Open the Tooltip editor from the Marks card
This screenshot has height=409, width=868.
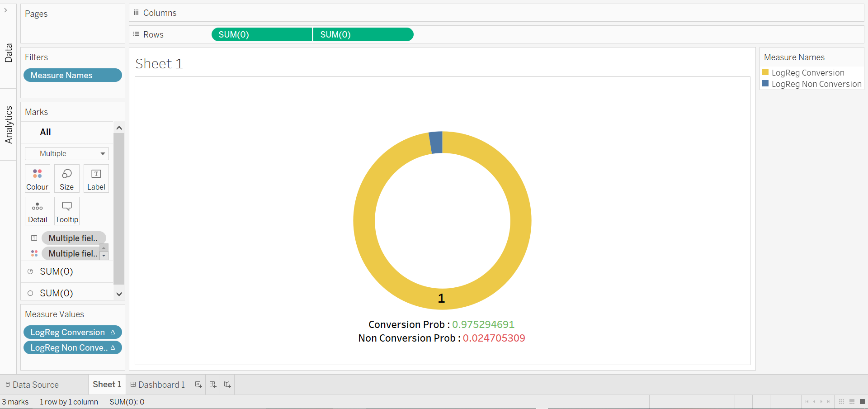tap(66, 211)
